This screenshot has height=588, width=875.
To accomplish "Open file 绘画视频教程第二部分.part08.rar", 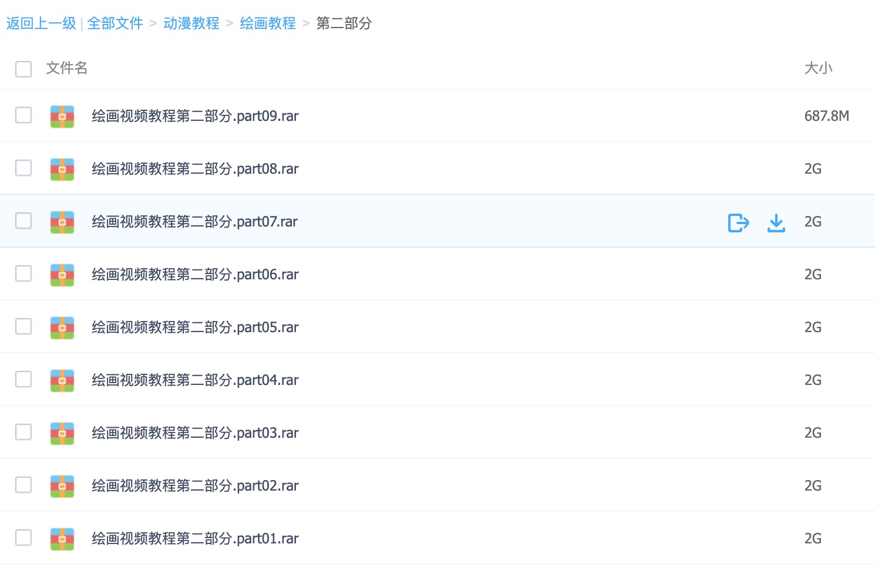I will [x=195, y=169].
